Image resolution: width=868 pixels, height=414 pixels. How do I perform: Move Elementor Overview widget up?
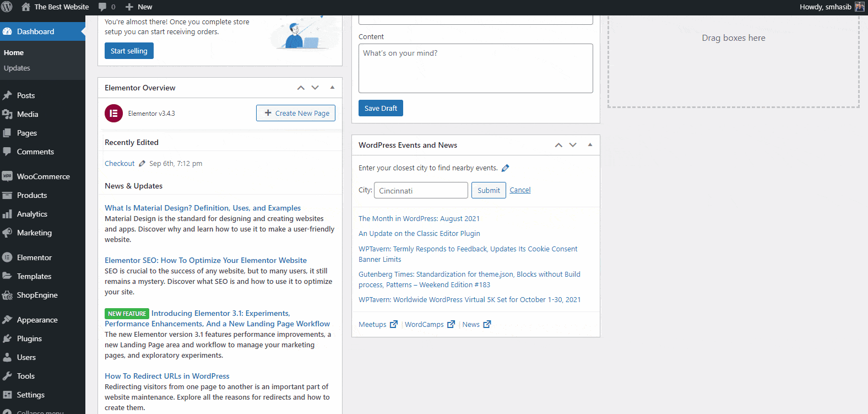[x=301, y=88]
